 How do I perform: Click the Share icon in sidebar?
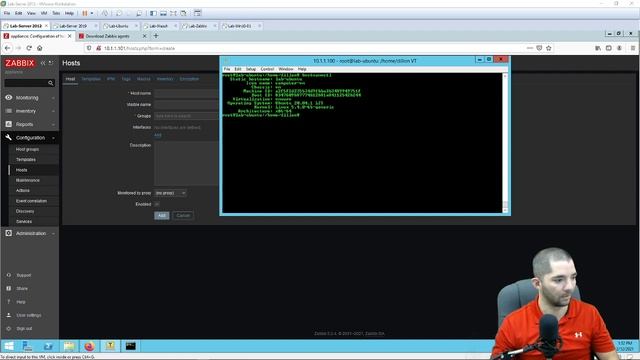click(x=9, y=289)
